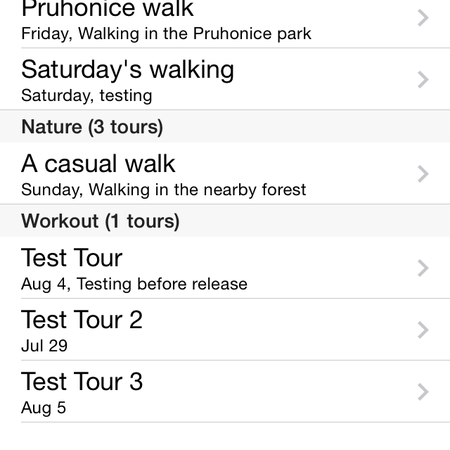Tap subtitle Sunday, Walking in the nearby forest
The image size is (450, 450).
click(164, 190)
